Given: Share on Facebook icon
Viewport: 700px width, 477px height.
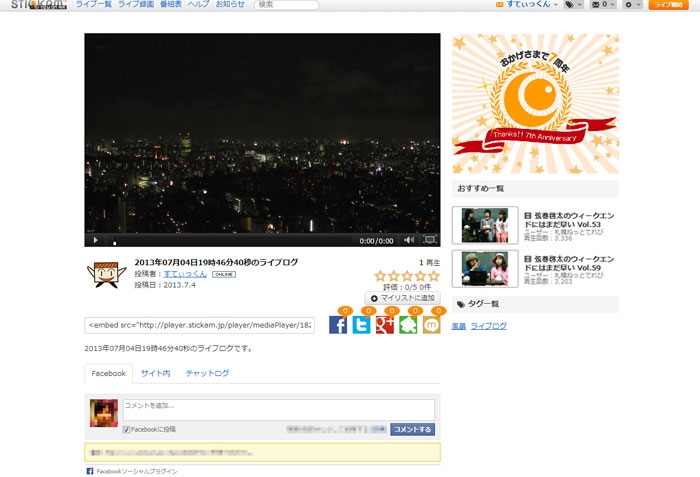Looking at the screenshot, I should tap(338, 325).
